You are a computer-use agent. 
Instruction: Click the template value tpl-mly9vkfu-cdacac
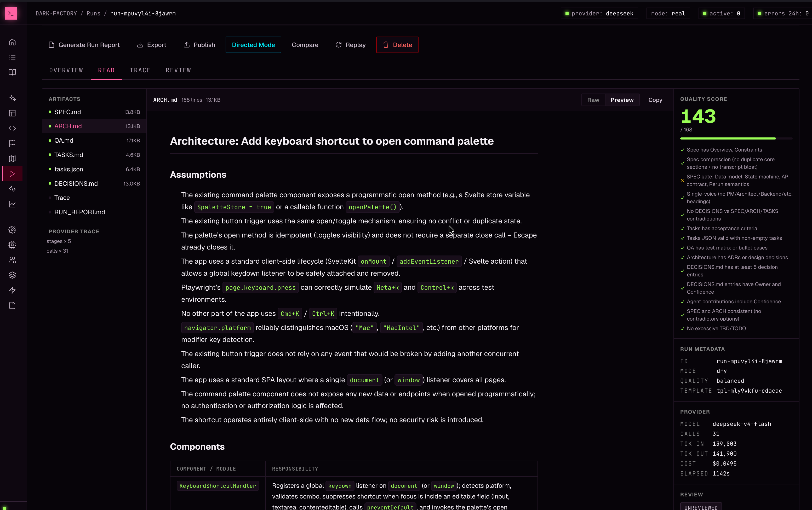pos(749,391)
